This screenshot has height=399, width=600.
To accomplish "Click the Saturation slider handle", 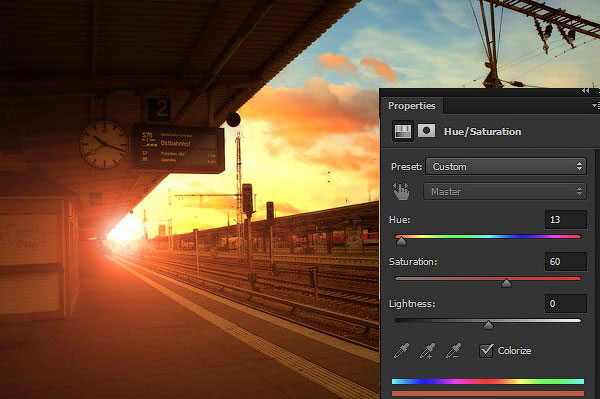I will (506, 283).
